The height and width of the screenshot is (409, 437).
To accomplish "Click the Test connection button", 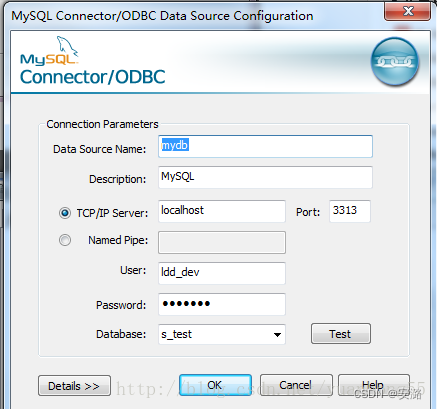I will tap(341, 334).
